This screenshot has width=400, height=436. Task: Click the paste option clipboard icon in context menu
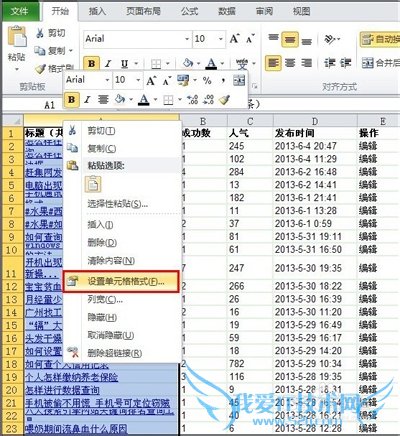pos(93,184)
